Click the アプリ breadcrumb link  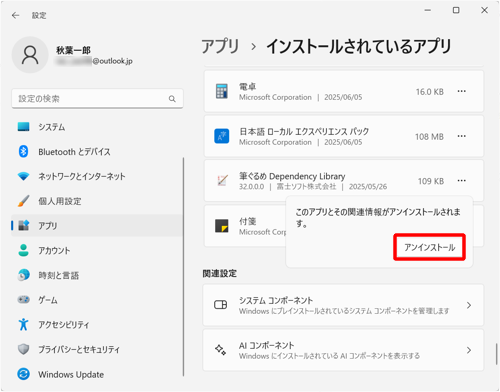click(220, 46)
